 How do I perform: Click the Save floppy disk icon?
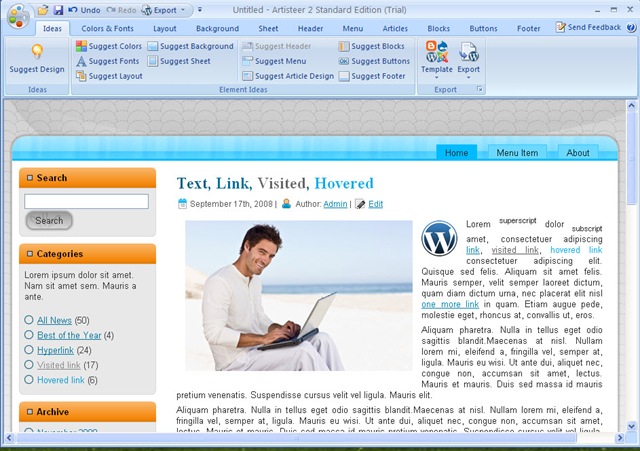coord(58,10)
